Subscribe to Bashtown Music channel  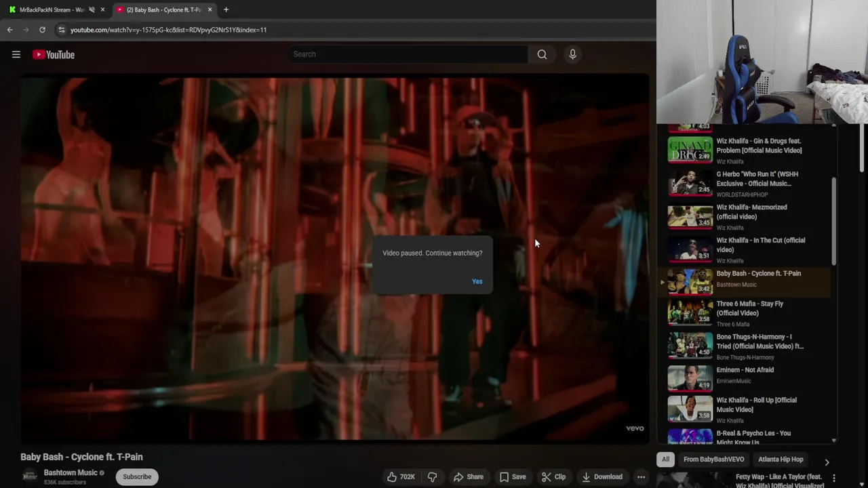(137, 477)
